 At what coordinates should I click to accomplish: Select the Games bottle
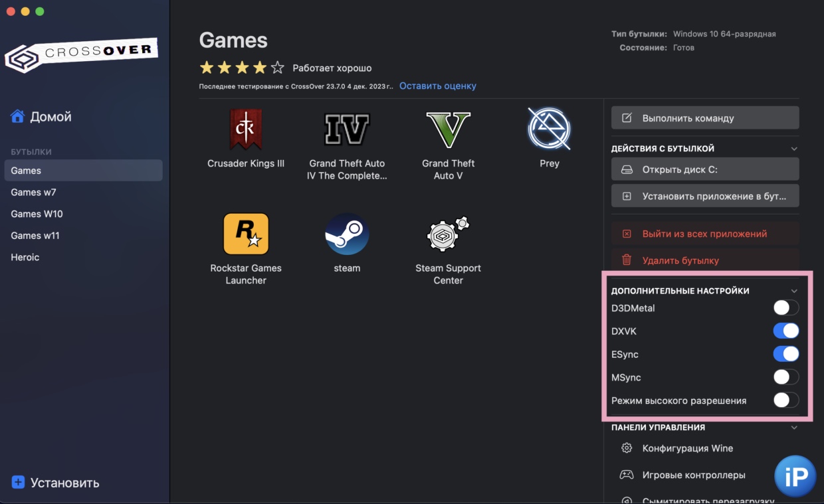[83, 171]
